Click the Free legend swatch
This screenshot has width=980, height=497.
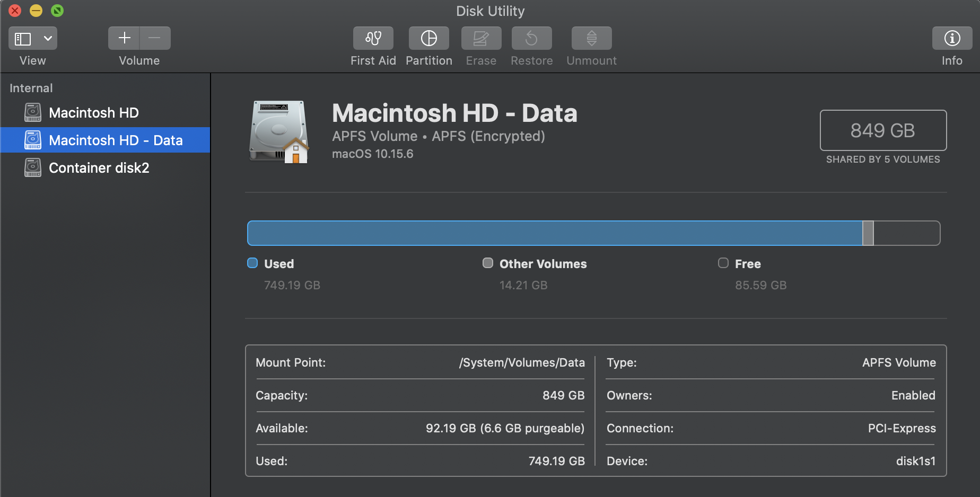tap(723, 263)
